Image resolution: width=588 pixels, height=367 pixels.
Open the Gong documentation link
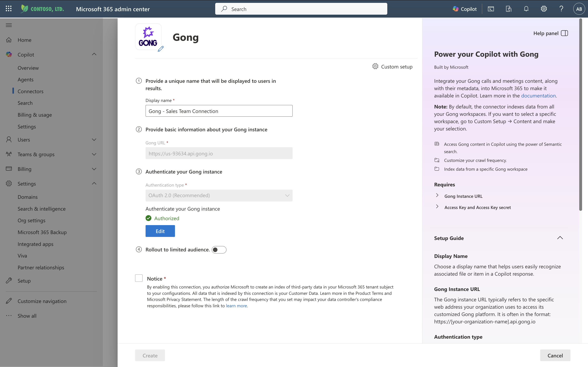538,95
